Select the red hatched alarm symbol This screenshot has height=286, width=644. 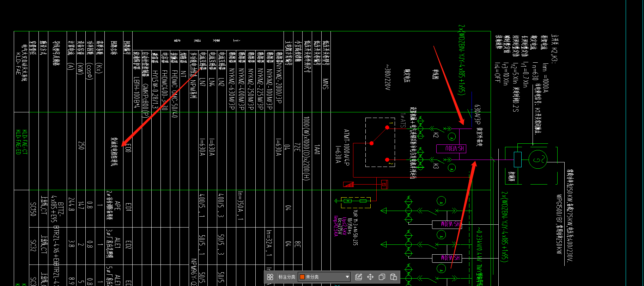pyautogui.click(x=348, y=184)
